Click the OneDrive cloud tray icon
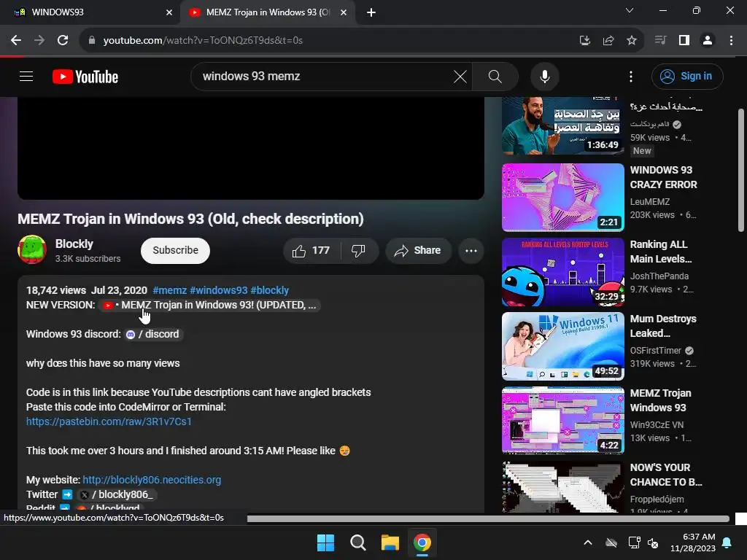 (611, 542)
